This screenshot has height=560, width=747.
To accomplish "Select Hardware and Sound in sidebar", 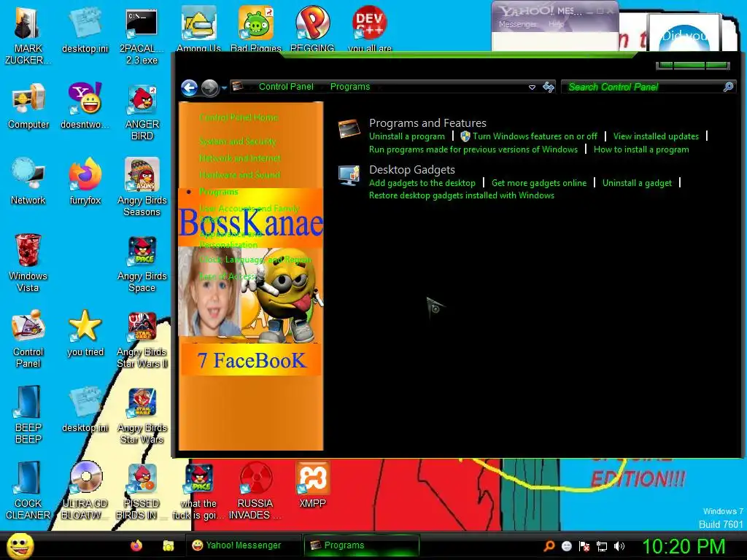I will pyautogui.click(x=239, y=174).
